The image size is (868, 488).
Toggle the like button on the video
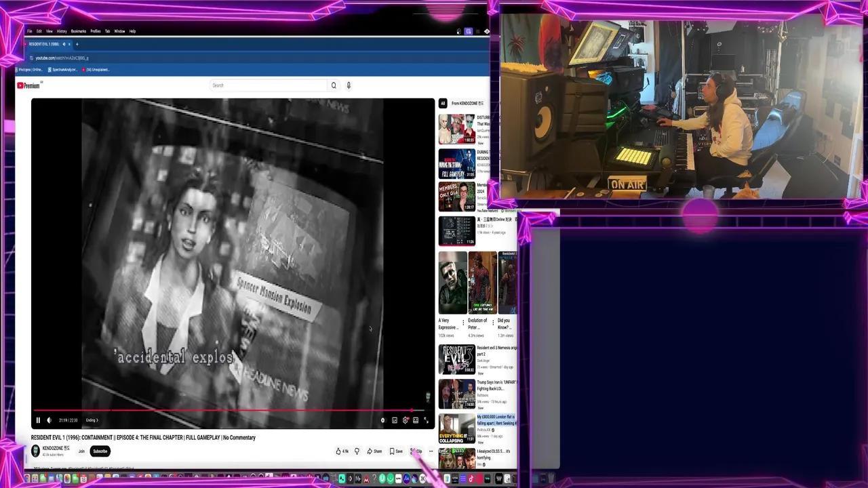[x=339, y=451]
